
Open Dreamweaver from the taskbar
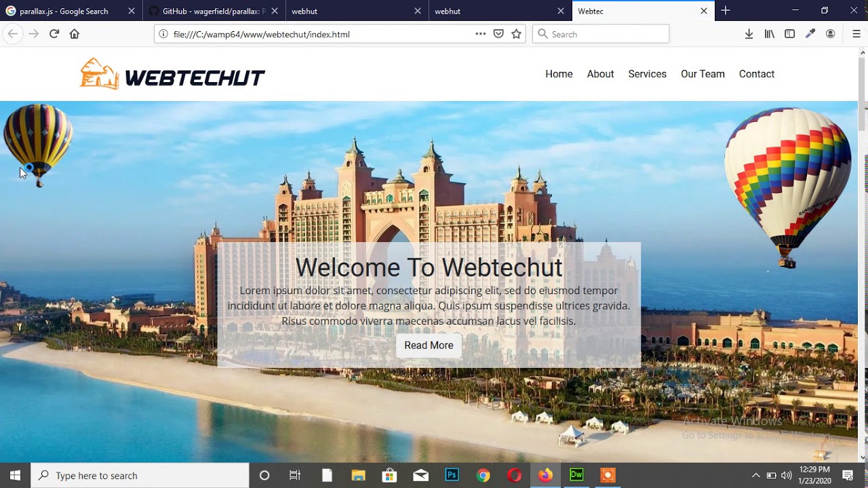(x=576, y=475)
